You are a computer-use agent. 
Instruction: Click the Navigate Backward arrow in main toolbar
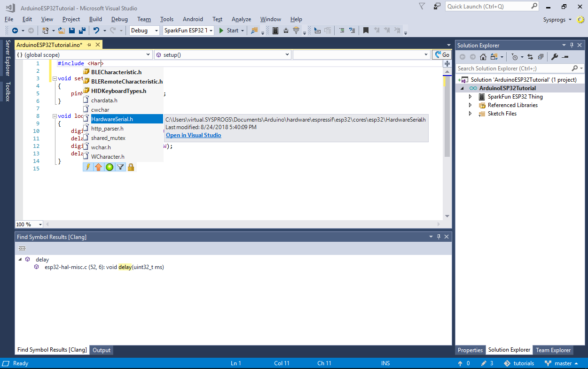(x=15, y=31)
